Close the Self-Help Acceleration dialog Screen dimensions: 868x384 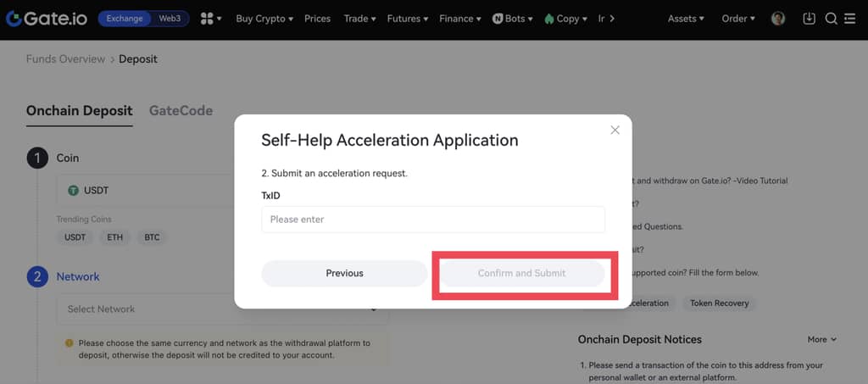(x=615, y=130)
